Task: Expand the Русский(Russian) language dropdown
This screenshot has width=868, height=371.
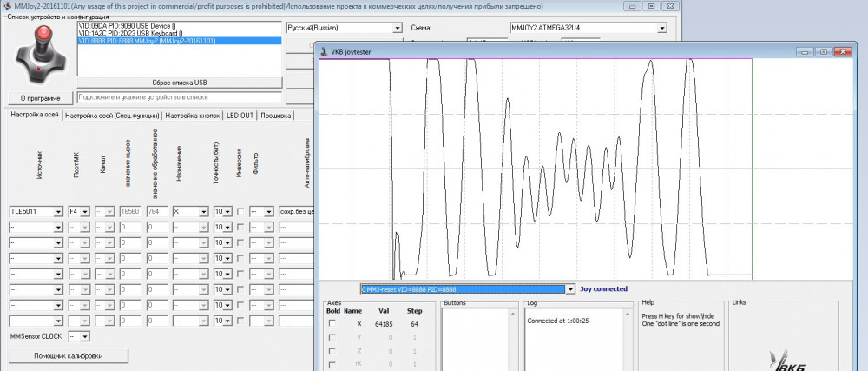Action: tap(397, 28)
